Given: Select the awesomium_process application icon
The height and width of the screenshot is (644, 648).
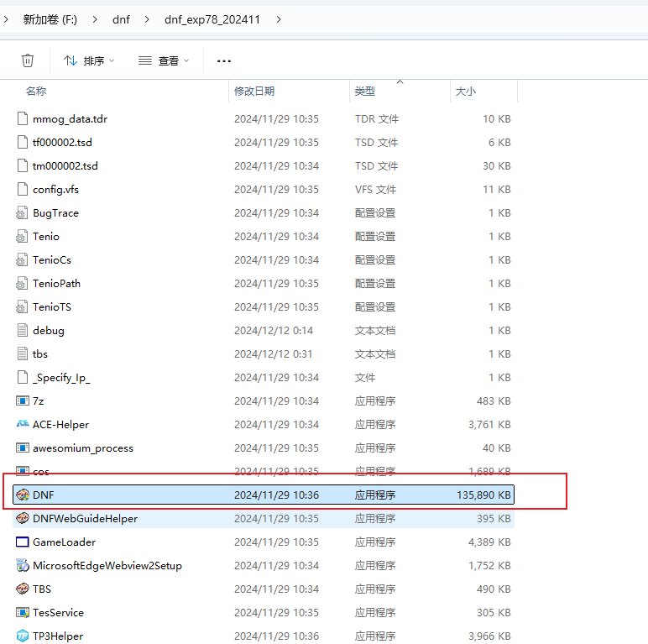Looking at the screenshot, I should (23, 448).
